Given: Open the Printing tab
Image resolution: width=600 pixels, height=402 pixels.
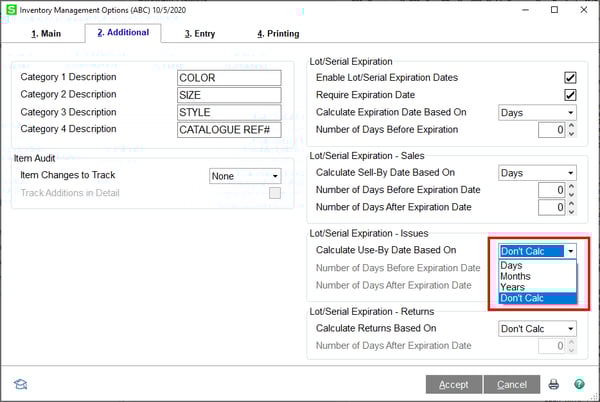Looking at the screenshot, I should pyautogui.click(x=277, y=34).
